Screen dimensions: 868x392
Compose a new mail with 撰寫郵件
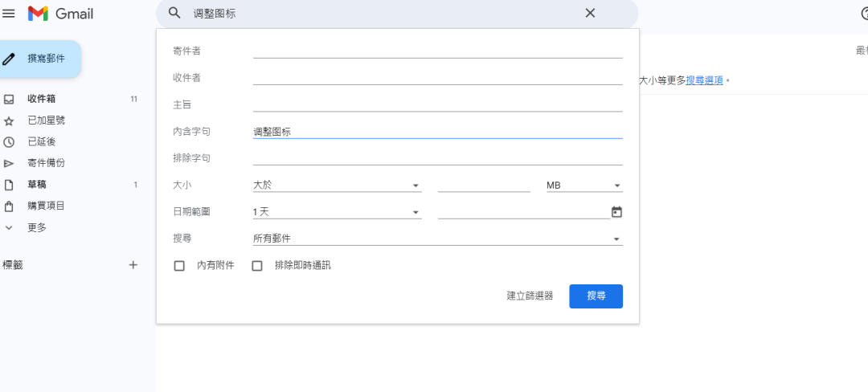click(x=39, y=59)
